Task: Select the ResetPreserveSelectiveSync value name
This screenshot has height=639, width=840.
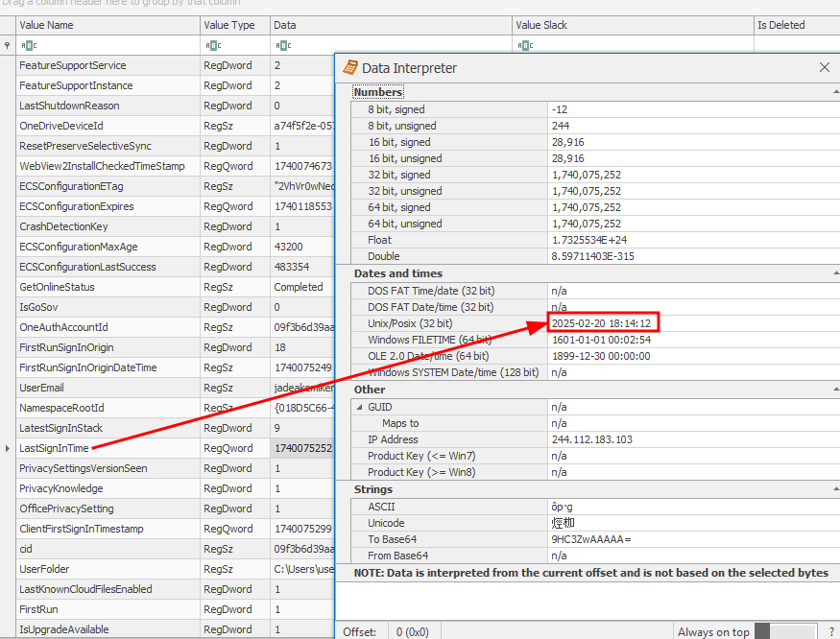Action: [x=85, y=146]
